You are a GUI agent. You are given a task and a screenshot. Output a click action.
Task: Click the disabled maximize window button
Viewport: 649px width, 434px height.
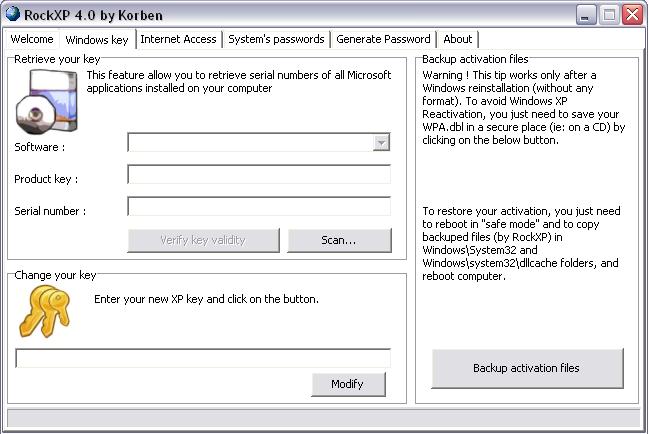[609, 15]
